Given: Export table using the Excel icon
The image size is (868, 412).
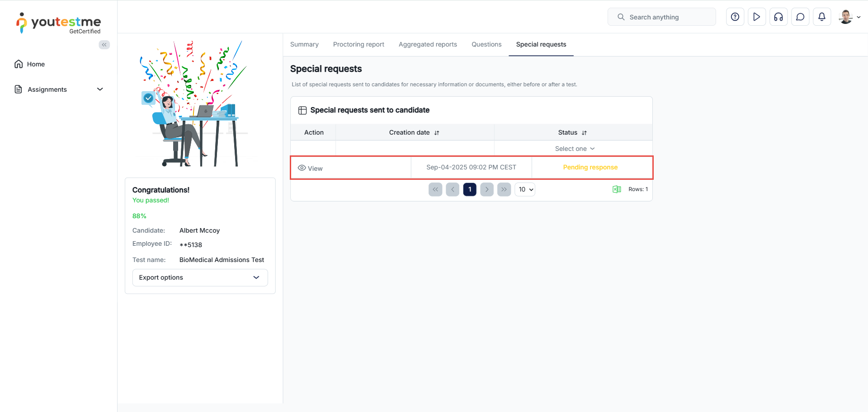Looking at the screenshot, I should click(617, 189).
